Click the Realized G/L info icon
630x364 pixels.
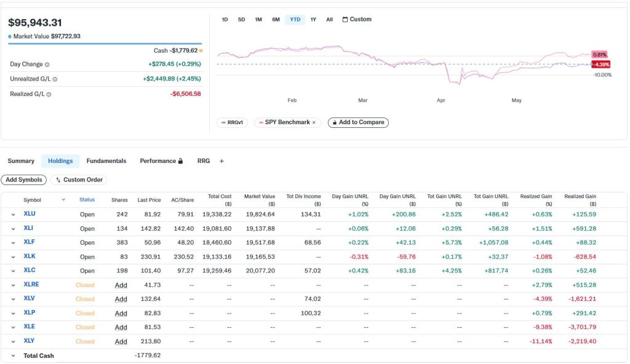49,95
